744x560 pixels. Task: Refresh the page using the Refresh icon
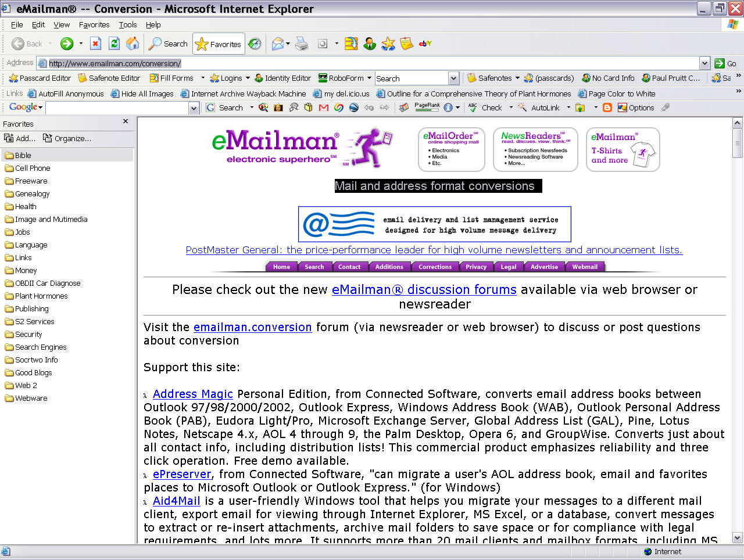(x=115, y=44)
